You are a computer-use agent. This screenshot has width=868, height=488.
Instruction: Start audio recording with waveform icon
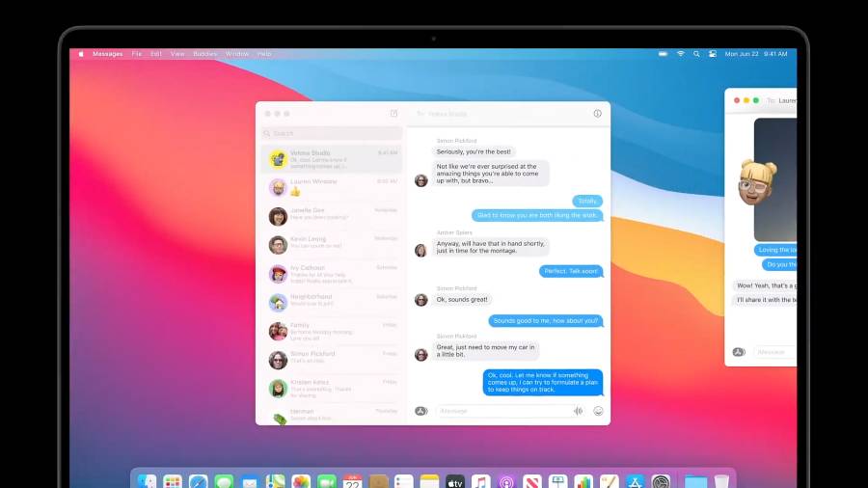pos(578,411)
